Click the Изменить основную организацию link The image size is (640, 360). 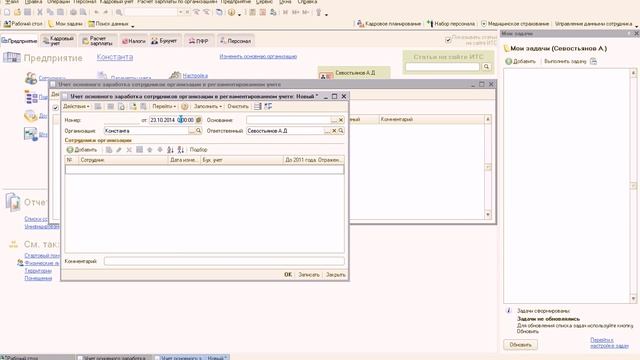258,56
